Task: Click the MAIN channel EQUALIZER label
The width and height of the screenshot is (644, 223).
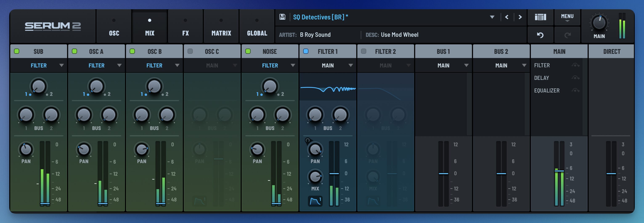Action: pyautogui.click(x=547, y=90)
